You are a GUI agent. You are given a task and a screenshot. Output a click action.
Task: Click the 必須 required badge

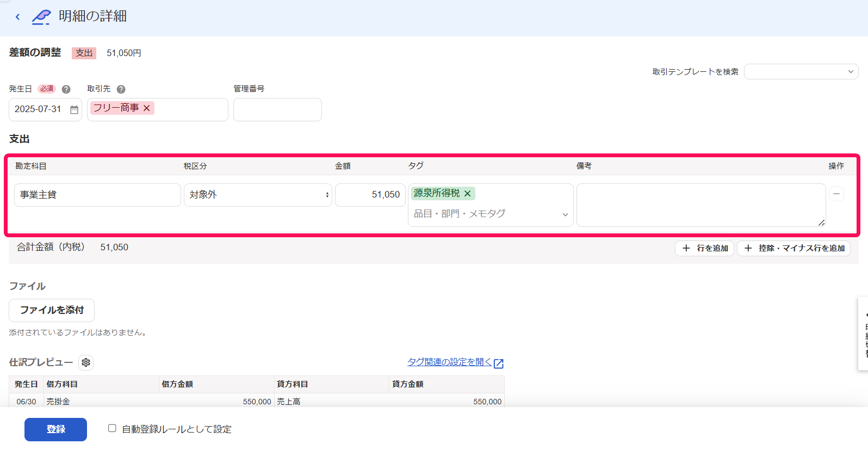(x=47, y=89)
